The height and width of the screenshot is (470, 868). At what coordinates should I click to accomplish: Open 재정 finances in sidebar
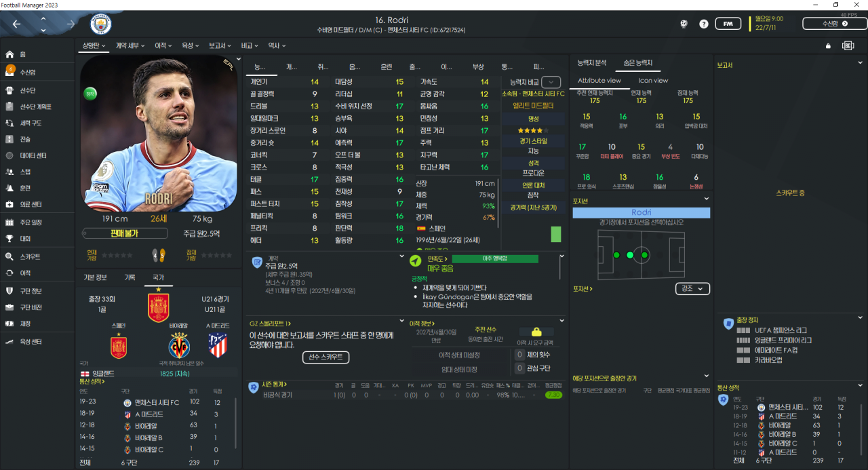click(x=24, y=324)
